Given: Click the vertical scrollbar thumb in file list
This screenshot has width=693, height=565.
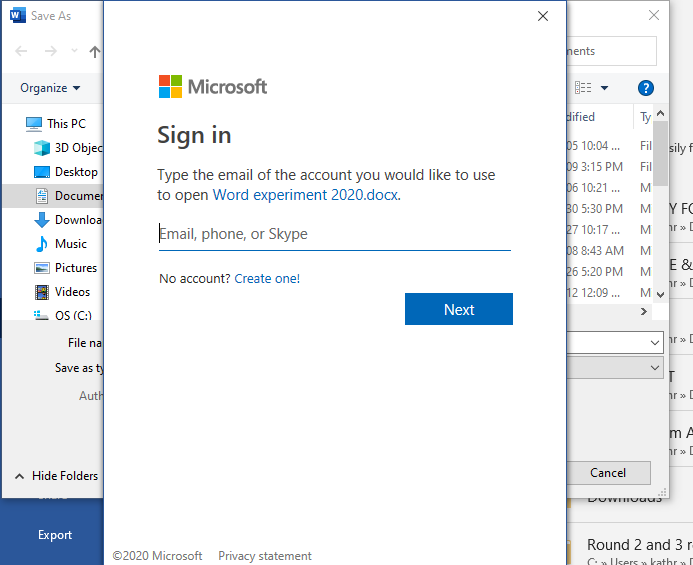Looking at the screenshot, I should [x=660, y=153].
